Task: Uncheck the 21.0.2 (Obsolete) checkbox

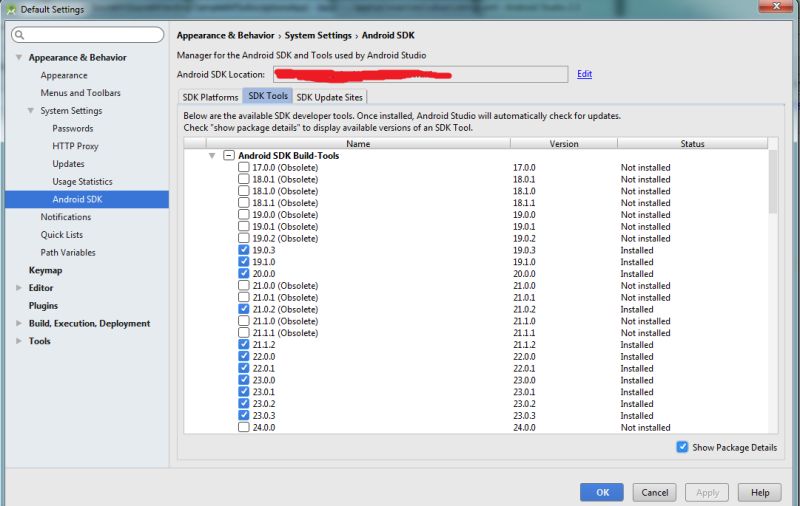Action: click(x=244, y=309)
